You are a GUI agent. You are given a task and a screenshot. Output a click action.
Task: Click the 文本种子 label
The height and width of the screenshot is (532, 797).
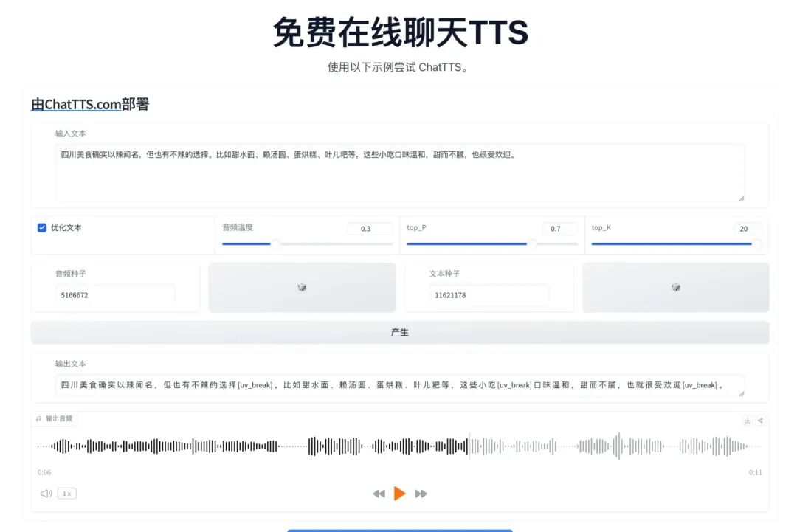tap(444, 274)
